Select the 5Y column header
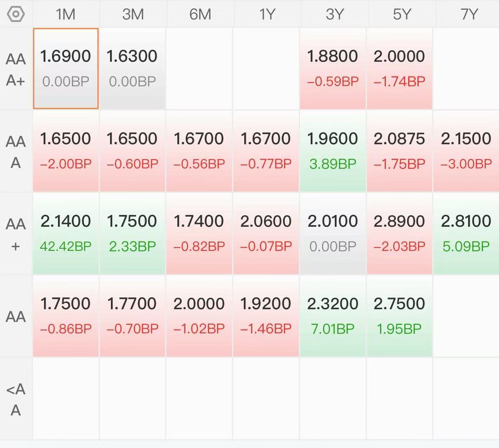 point(401,14)
